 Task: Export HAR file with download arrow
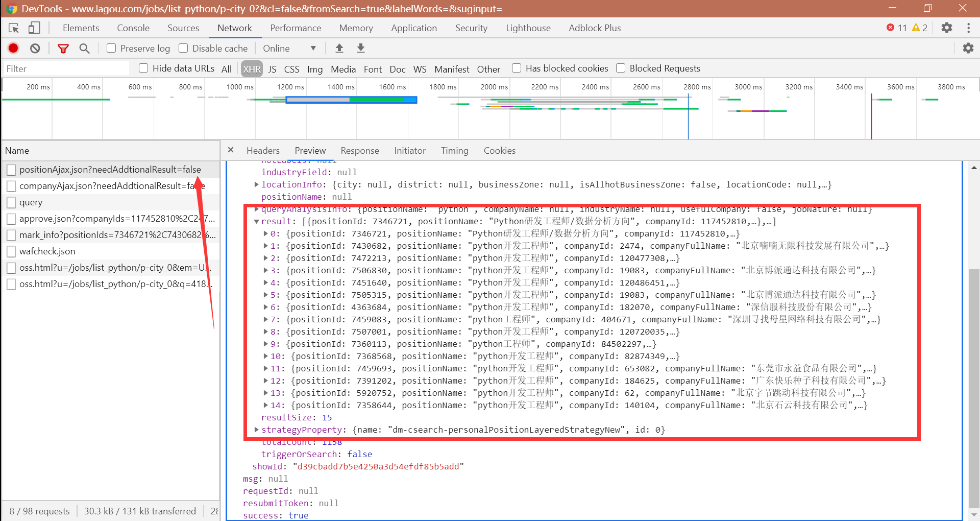(361, 49)
